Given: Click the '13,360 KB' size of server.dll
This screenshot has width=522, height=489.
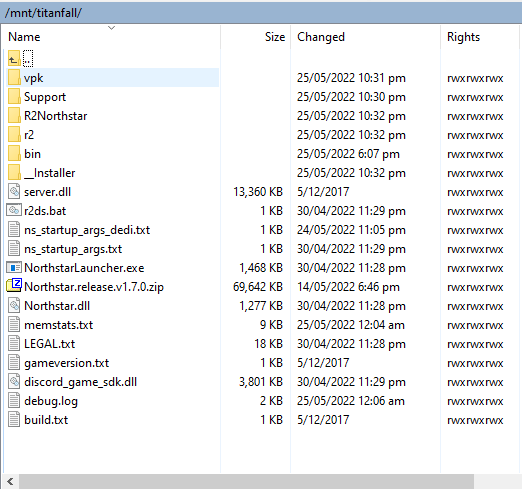Looking at the screenshot, I should coord(258,192).
